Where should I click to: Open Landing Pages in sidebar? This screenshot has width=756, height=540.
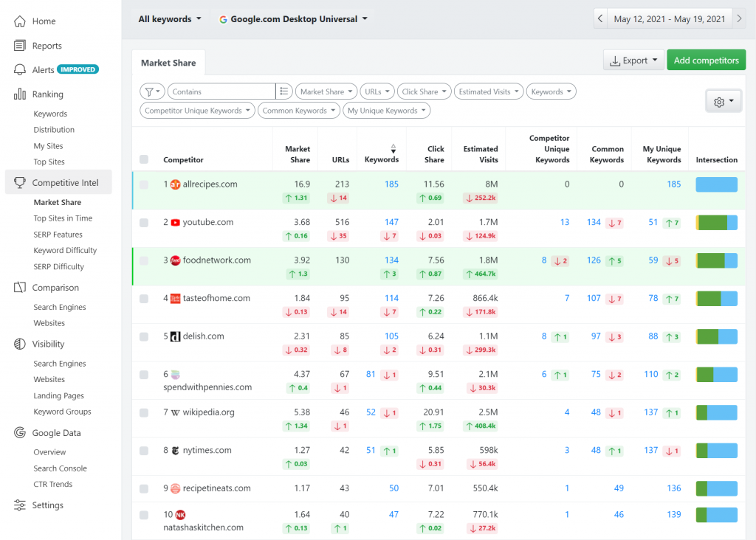(x=59, y=395)
